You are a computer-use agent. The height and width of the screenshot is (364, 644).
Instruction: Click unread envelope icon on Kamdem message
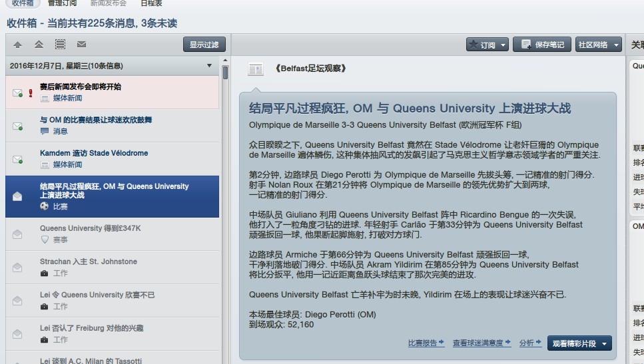[x=17, y=159]
